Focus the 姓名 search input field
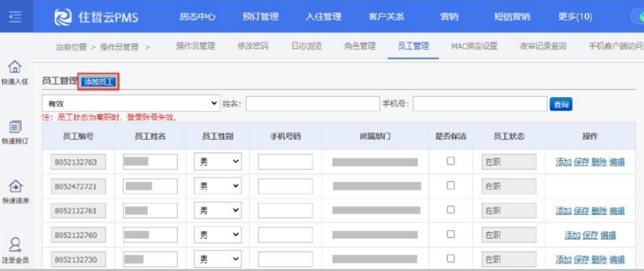This screenshot has height=271, width=644. (313, 103)
